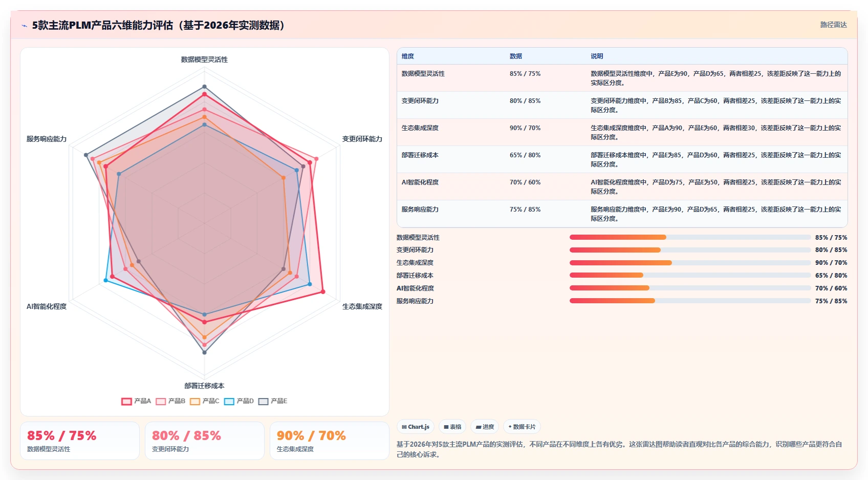The image size is (868, 480).
Task: Click the 数据 column header
Action: 516,56
